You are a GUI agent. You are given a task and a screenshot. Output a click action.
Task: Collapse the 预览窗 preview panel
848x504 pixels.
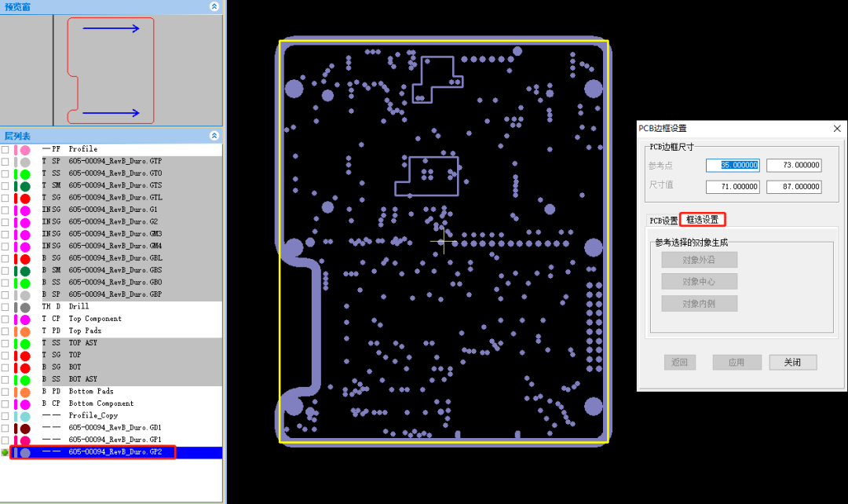pos(214,6)
